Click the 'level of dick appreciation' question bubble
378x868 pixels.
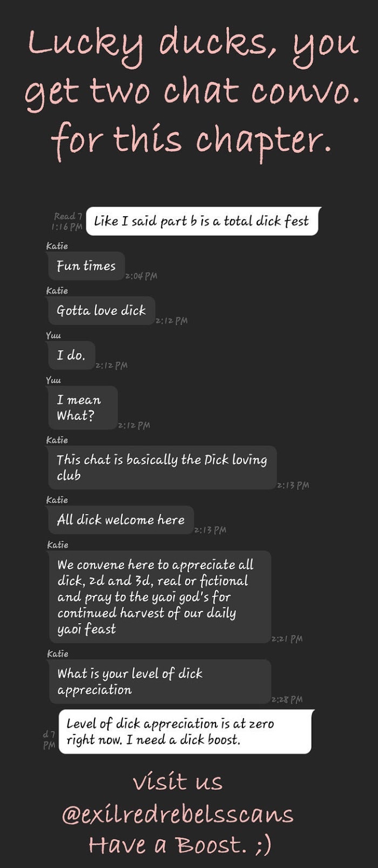click(160, 682)
